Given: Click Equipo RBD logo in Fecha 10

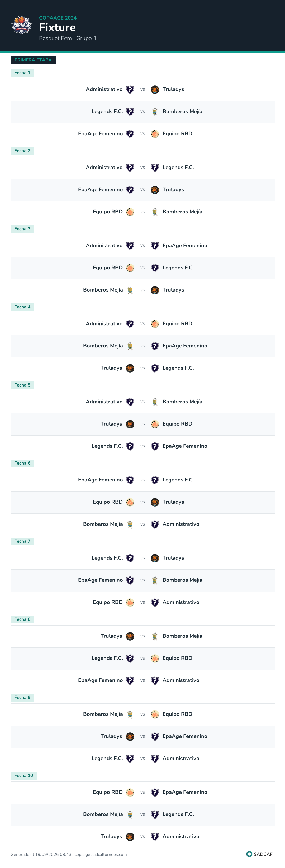Looking at the screenshot, I should click(x=130, y=792).
